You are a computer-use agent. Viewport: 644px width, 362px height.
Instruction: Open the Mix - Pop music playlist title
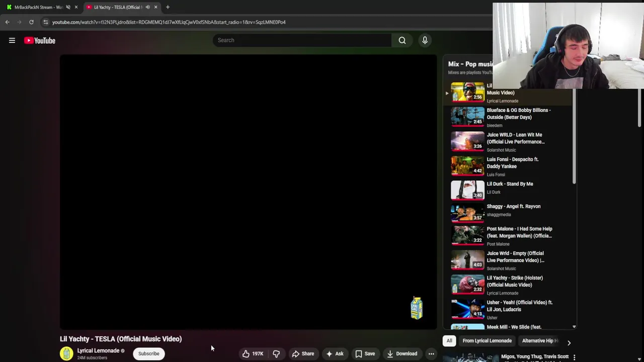[471, 64]
